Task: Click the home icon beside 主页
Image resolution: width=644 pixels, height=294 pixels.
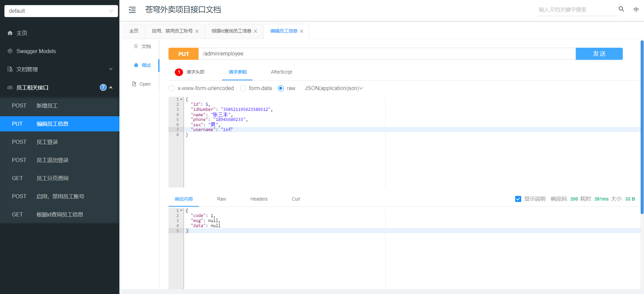Action: [10, 33]
